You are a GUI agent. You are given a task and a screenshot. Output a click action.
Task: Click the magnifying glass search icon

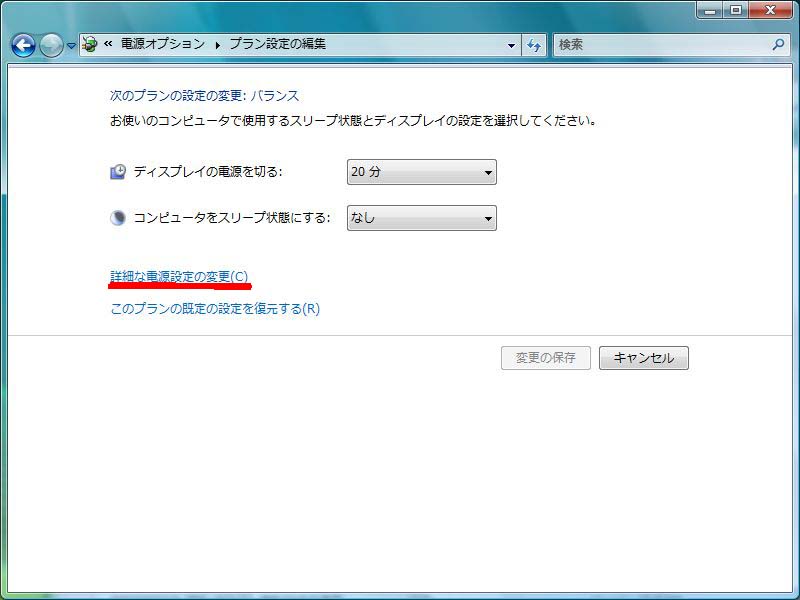click(x=778, y=44)
